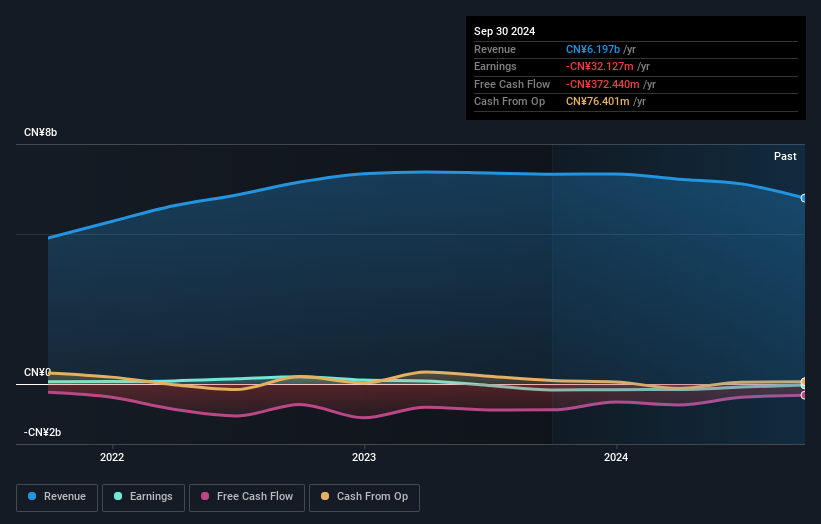
Task: Toggle the Cash From Op legend button
Action: click(364, 497)
